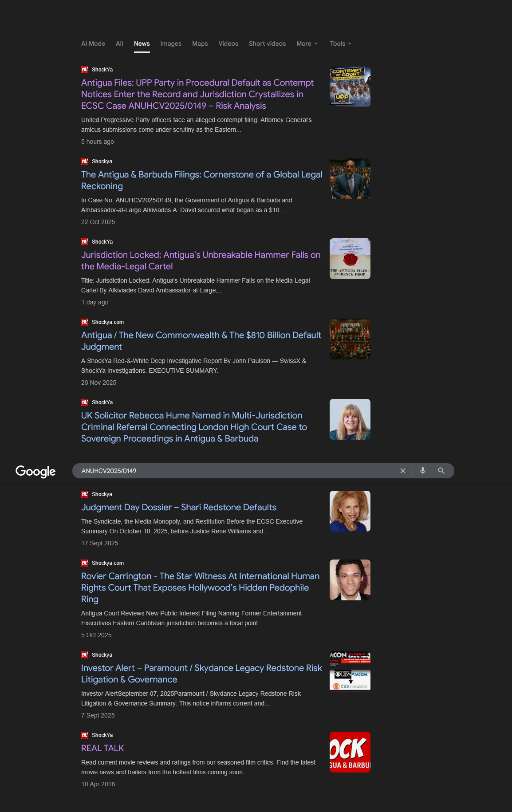
Task: Open Judgment Day Dossier Shari Redstone article
Action: pos(179,507)
